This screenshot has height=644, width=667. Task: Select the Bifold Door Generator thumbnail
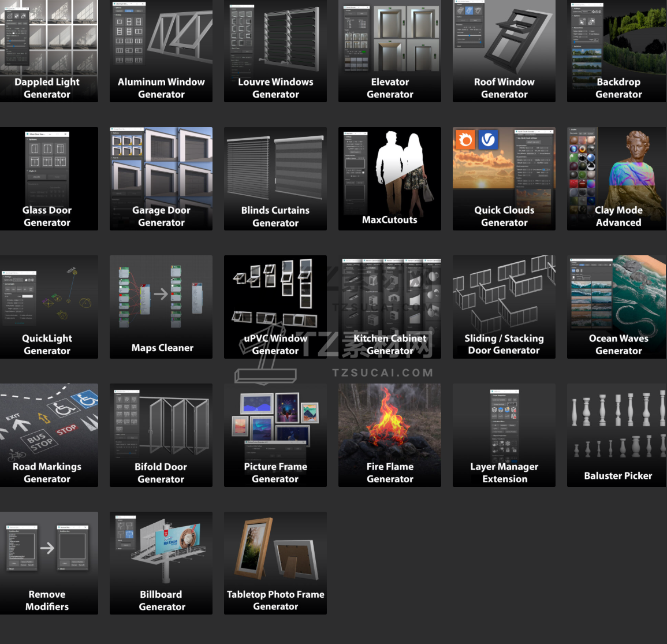pos(161,435)
